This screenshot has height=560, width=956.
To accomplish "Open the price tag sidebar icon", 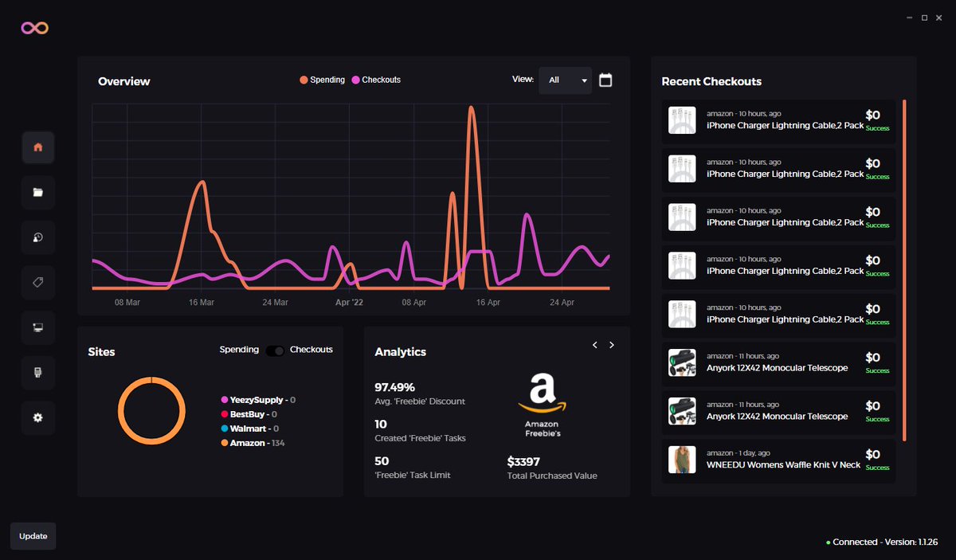I will (x=38, y=282).
